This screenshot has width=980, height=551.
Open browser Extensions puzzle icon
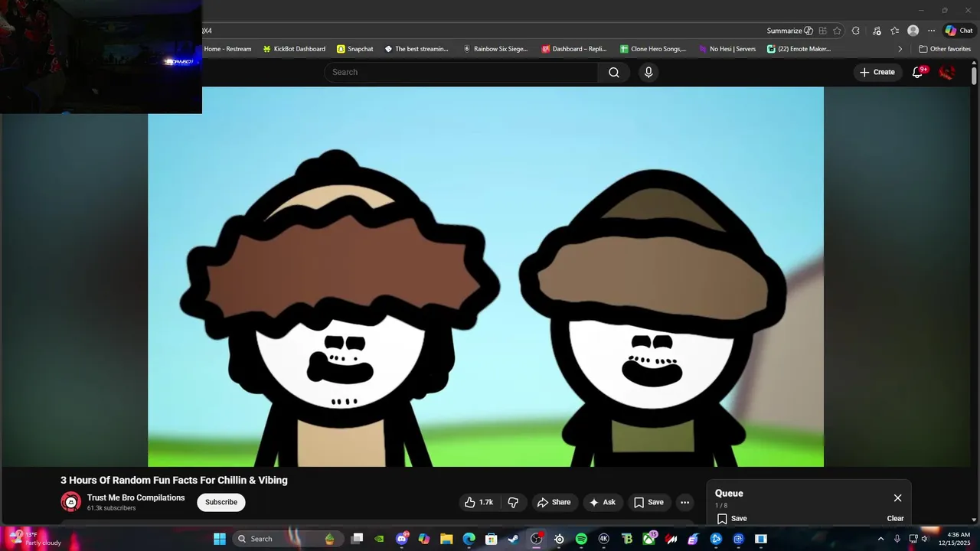click(x=856, y=31)
